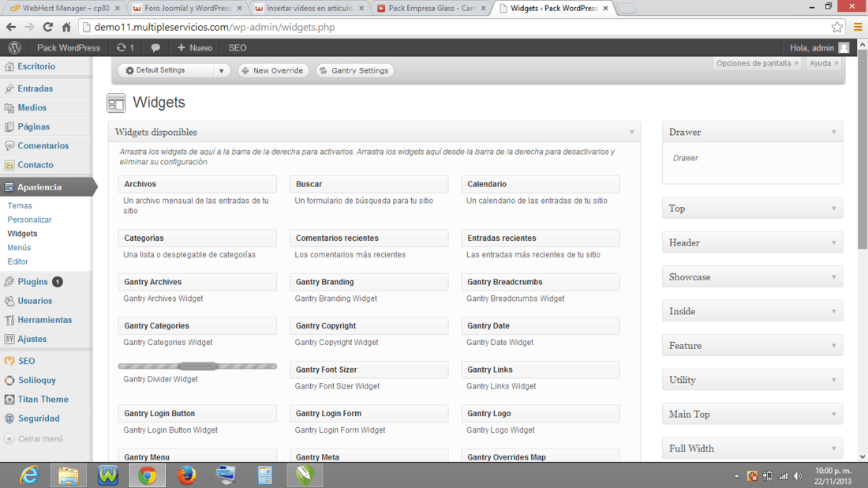Image resolution: width=868 pixels, height=488 pixels.
Task: Show hidden tray icons arrow
Action: [736, 476]
